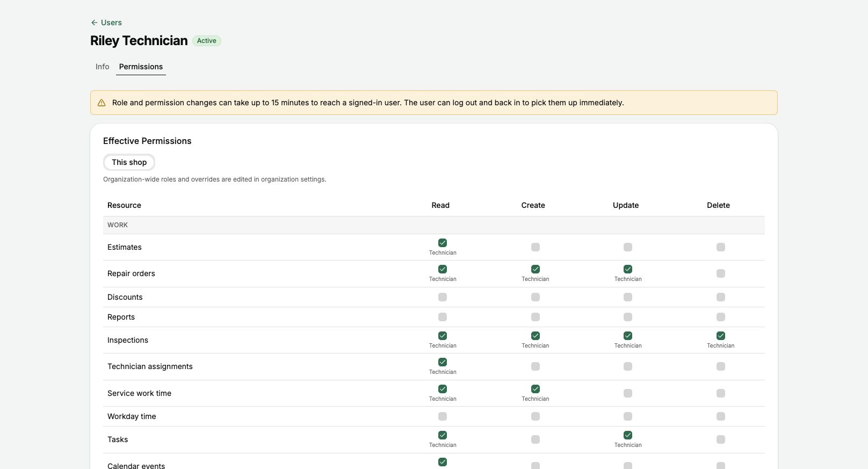Screen dimensions: 868x469
Task: Toggle Discounts Update checkbox
Action: pyautogui.click(x=628, y=297)
